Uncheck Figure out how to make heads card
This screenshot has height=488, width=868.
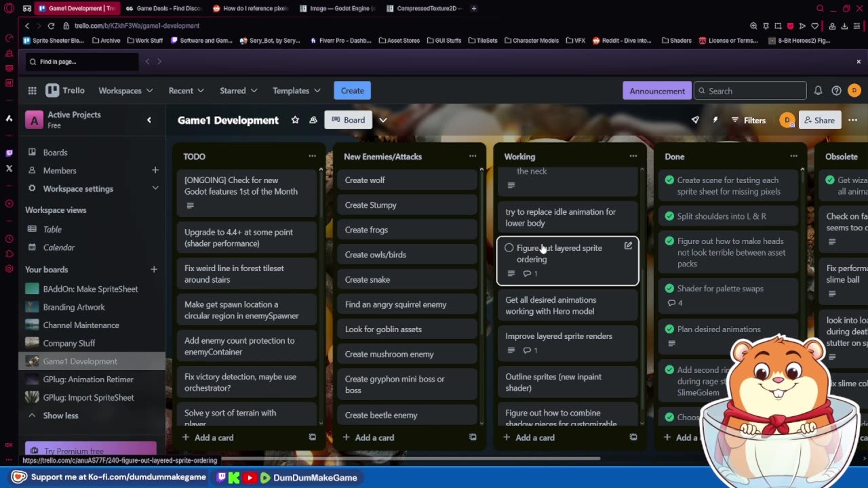click(669, 241)
